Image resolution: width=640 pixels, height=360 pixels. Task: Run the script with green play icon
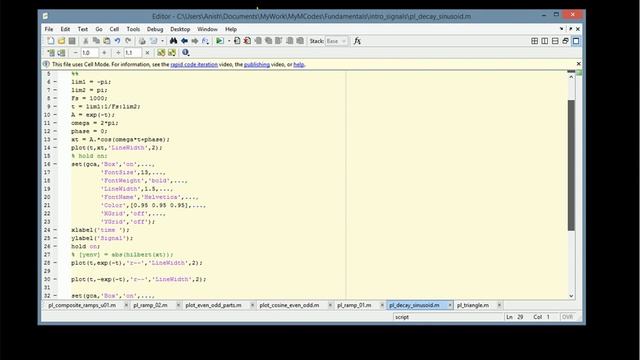[220, 41]
